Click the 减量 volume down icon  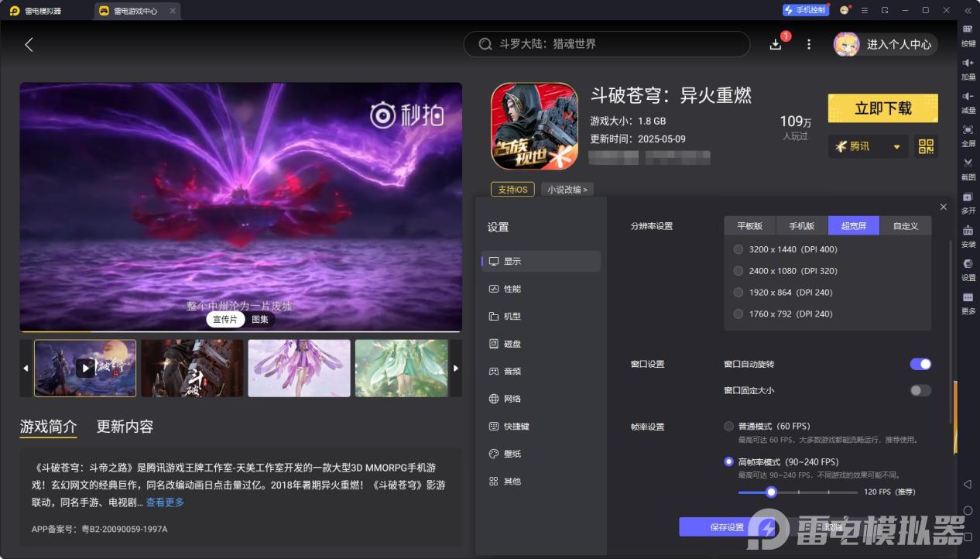(968, 96)
